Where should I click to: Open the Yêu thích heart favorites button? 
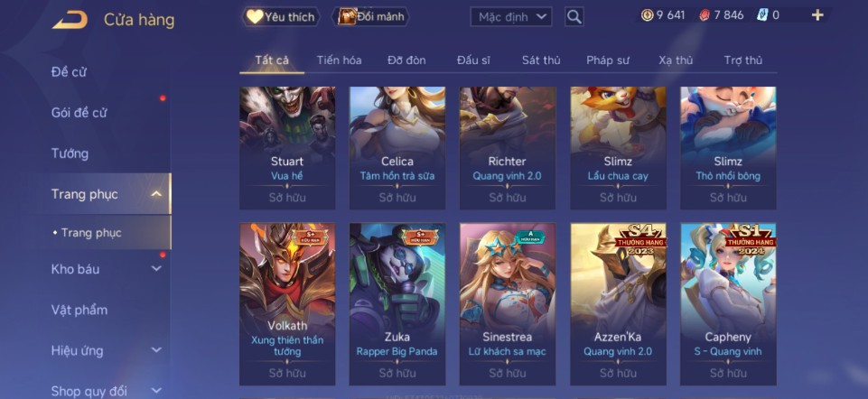tap(281, 16)
